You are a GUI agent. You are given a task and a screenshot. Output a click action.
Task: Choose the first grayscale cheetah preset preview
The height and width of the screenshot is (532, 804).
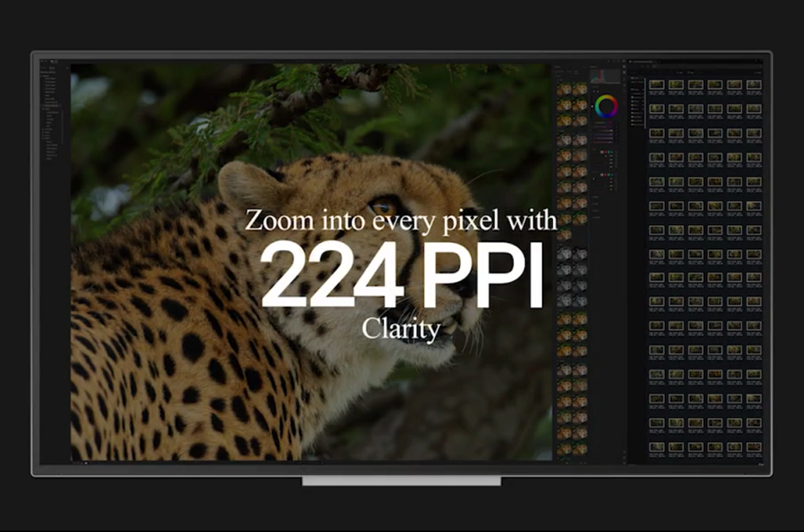[x=564, y=254]
